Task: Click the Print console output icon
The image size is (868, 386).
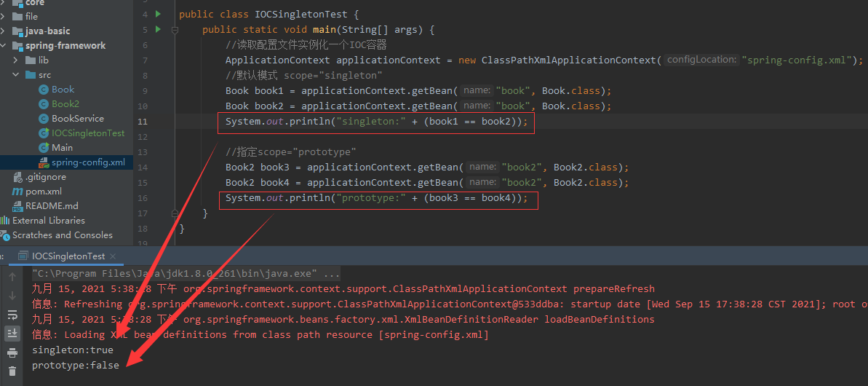Action: 12,352
